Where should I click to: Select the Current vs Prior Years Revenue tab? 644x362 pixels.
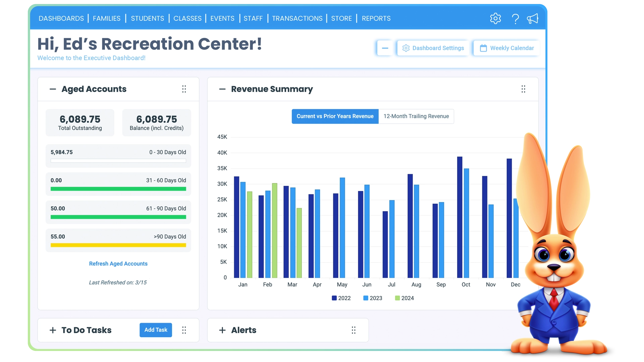334,116
